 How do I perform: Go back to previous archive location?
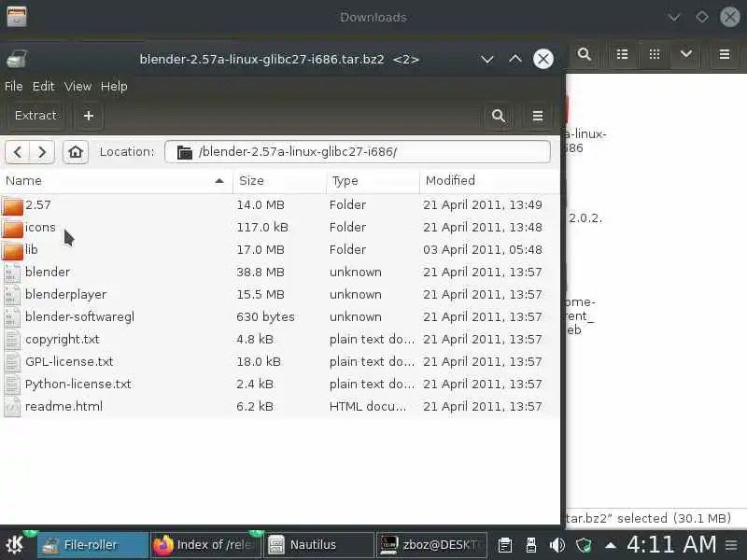coord(18,152)
